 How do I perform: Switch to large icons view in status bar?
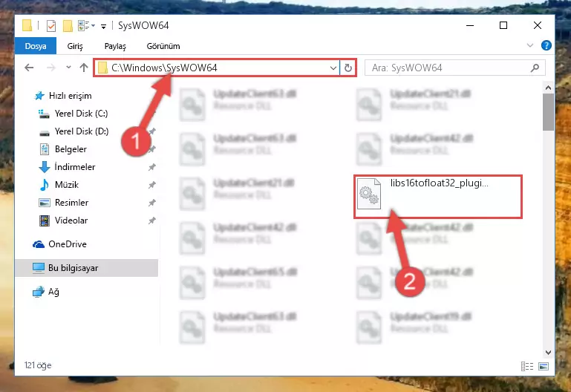544,366
